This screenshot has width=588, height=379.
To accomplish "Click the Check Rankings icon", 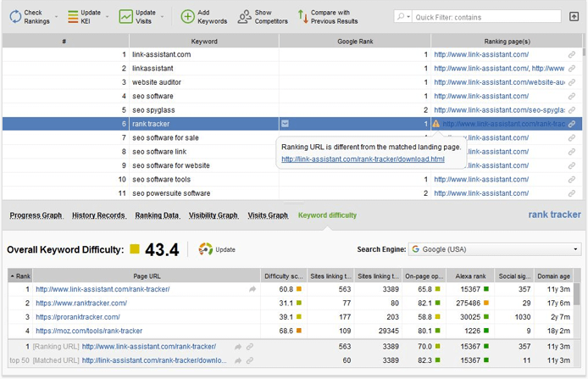I will tap(15, 17).
